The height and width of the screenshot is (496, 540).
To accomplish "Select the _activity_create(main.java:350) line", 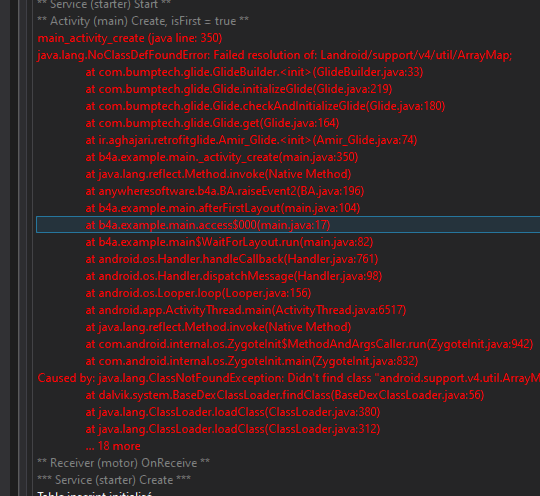I will pos(222,157).
